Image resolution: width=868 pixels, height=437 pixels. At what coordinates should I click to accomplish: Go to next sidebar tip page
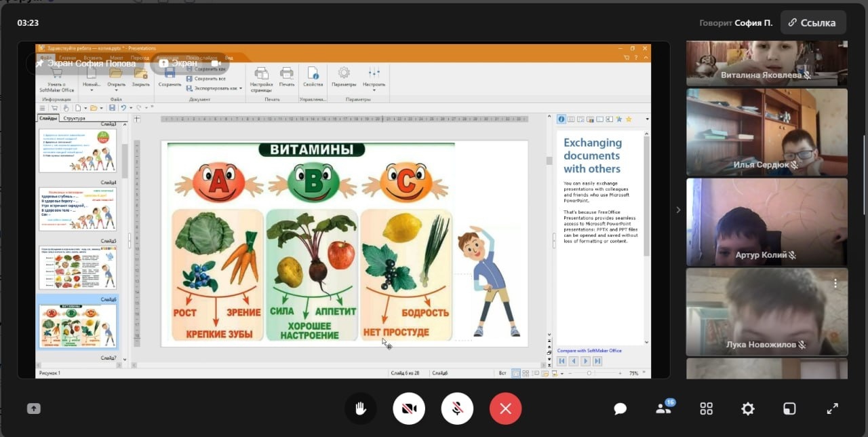click(585, 361)
